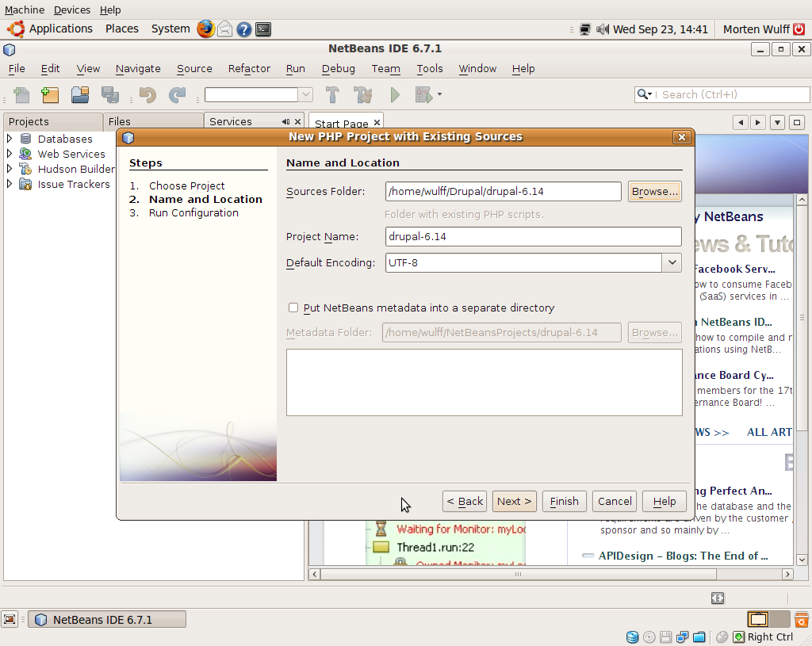Open the project configuration combo box in toolbar
812x646 pixels.
tap(259, 95)
